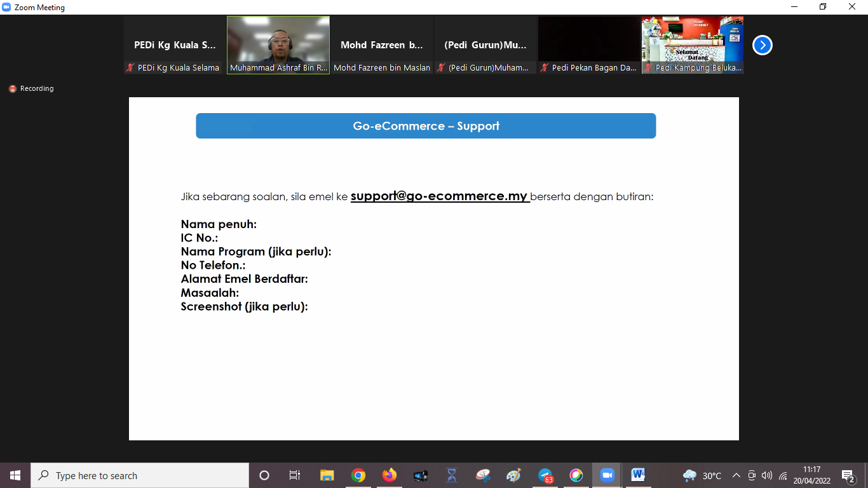
Task: Click the Zoom icon in the title bar
Action: point(7,7)
